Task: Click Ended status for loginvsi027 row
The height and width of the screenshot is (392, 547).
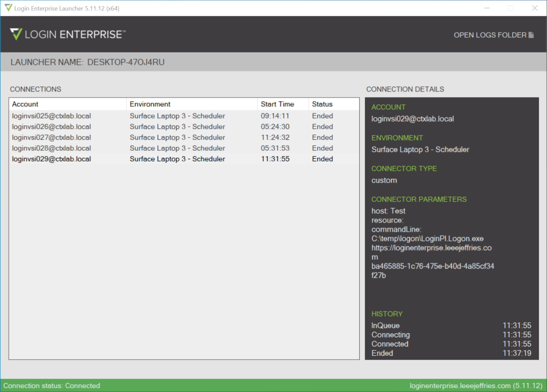Action: 322,137
